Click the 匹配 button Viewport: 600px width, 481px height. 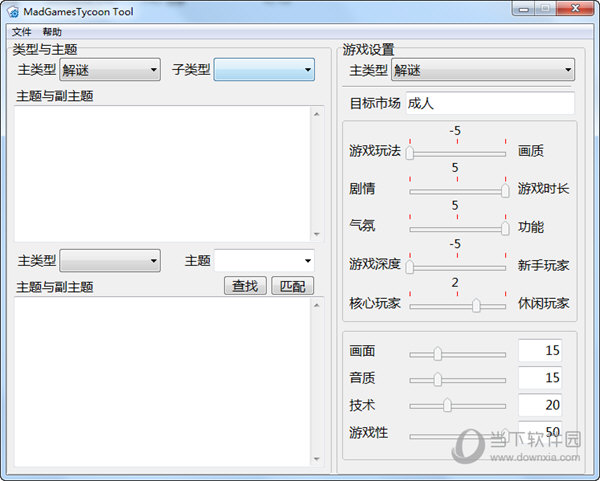pos(293,285)
